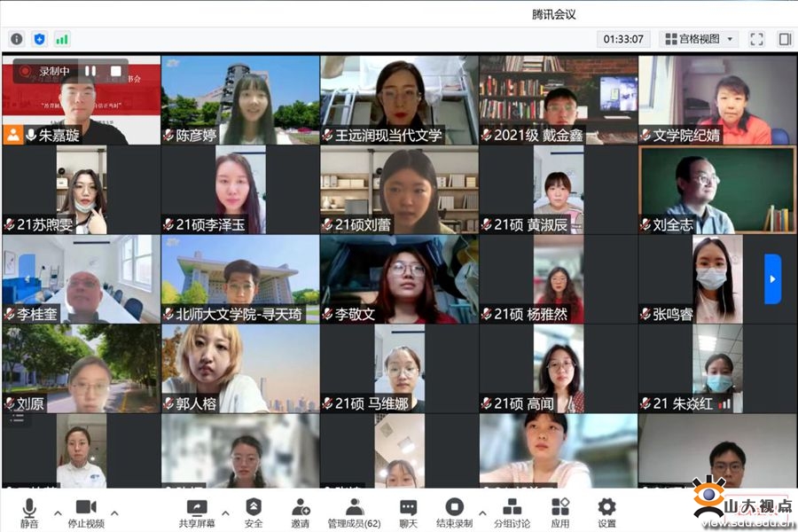Click 结束录制 to end recording
This screenshot has height=532, width=798.
454,512
